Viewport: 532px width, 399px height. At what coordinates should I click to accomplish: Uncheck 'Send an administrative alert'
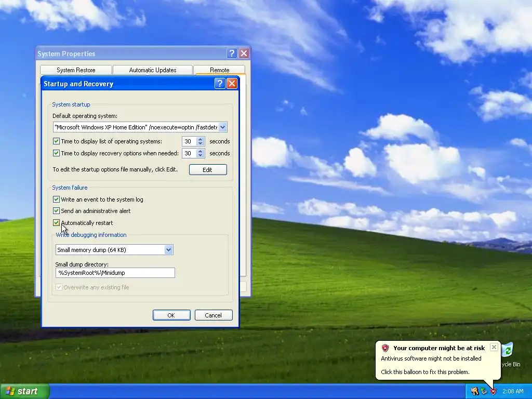coord(56,211)
